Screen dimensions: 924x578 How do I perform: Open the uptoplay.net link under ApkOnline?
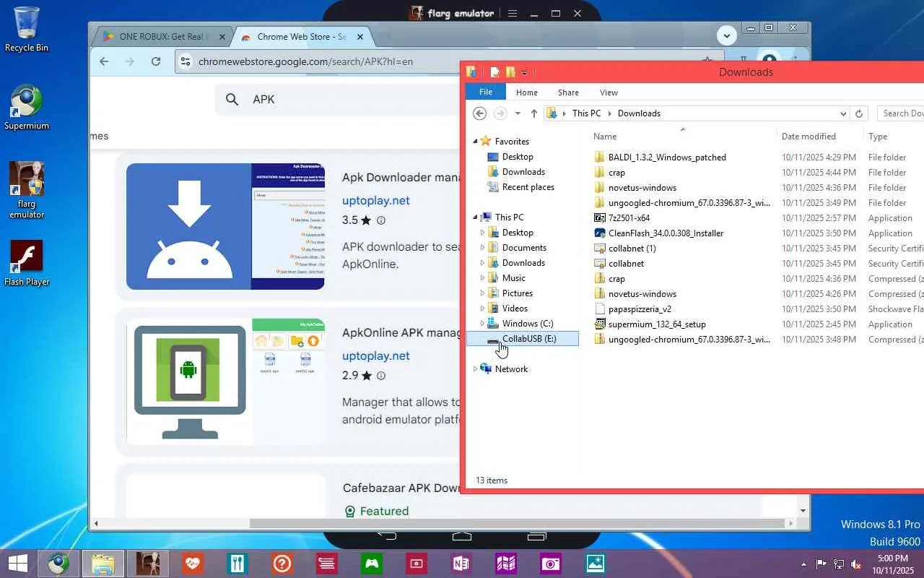(x=376, y=356)
